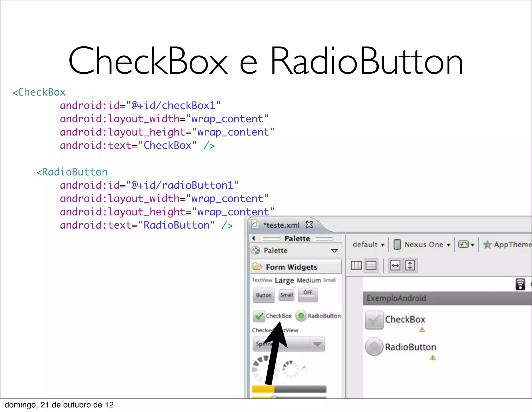Click the wifi status icon in preview
532x412 pixels.
520,284
